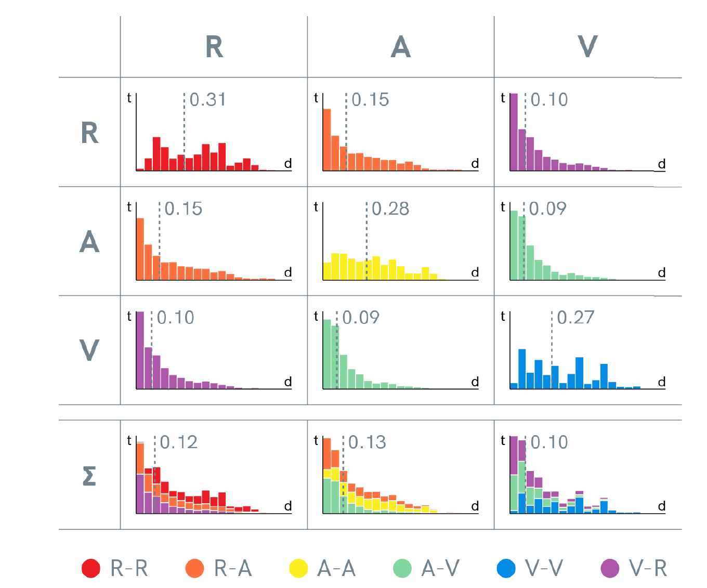Image resolution: width=707 pixels, height=588 pixels.
Task: Click the 0.28 value above yellow histogram
Action: pyautogui.click(x=390, y=209)
